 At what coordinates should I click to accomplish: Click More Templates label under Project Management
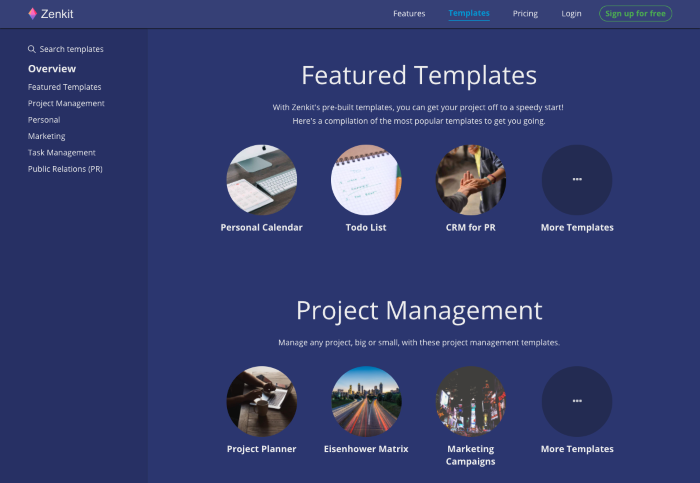[x=577, y=449]
